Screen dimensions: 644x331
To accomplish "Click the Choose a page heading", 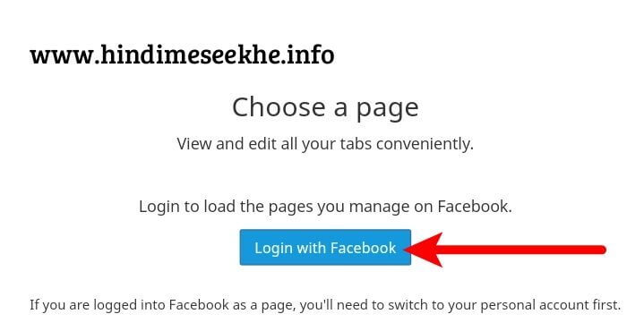I will tap(325, 107).
